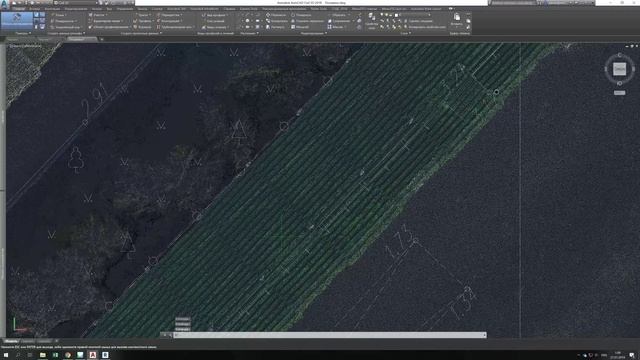Viewport: 640px width, 360px height.
Task: Toggle current layer freeze sun icon
Action: tap(386, 15)
